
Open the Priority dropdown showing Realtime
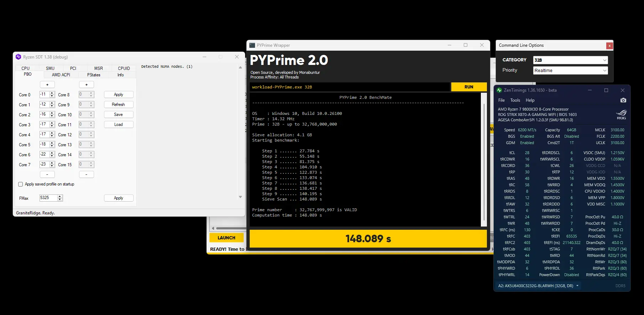[570, 70]
